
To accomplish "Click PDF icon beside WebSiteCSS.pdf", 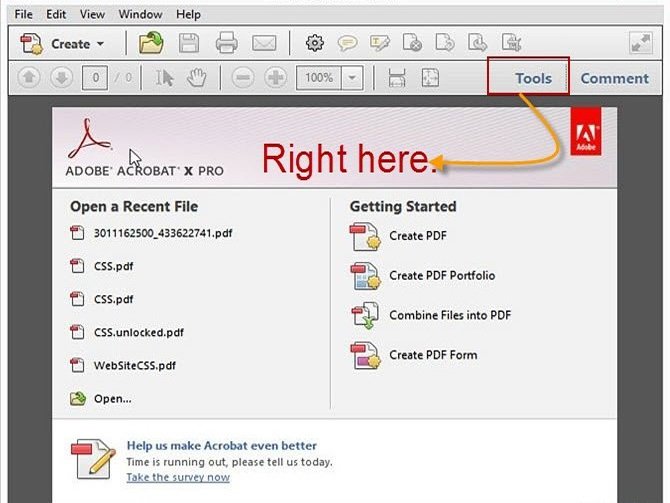I will (x=77, y=365).
